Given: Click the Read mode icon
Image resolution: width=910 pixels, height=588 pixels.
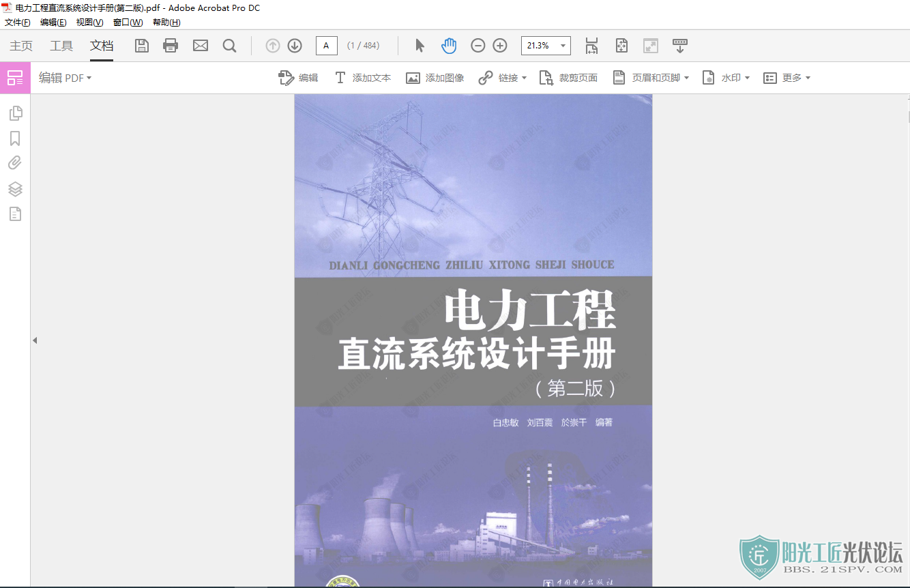Looking at the screenshot, I should 651,46.
